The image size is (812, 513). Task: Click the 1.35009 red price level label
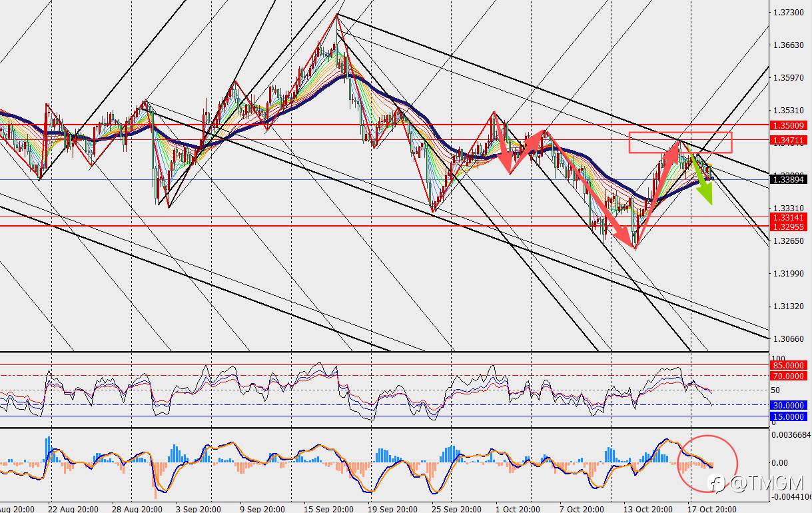pyautogui.click(x=789, y=125)
